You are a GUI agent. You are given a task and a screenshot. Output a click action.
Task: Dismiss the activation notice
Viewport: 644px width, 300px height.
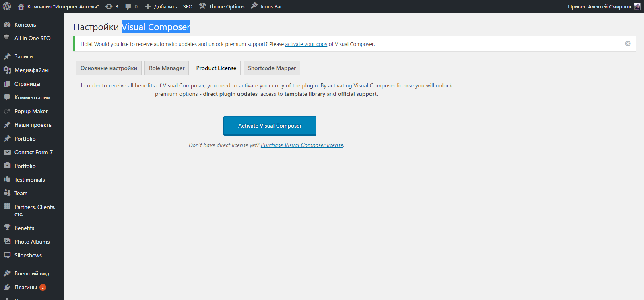coord(628,43)
